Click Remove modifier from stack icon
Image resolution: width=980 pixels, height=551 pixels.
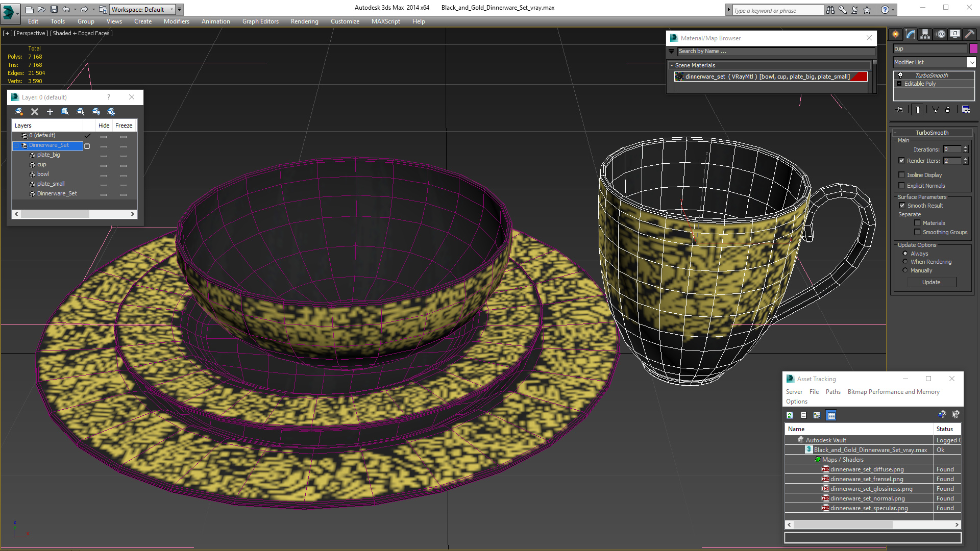(947, 109)
